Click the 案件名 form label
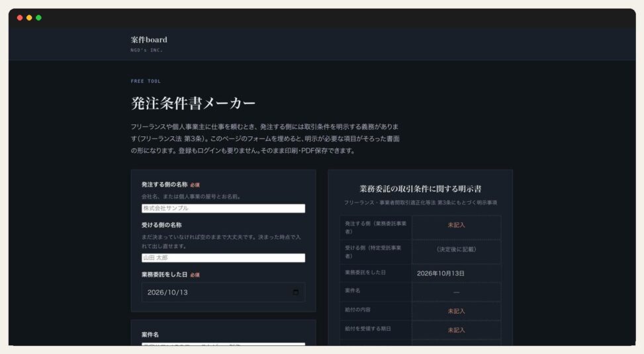This screenshot has width=644, height=354. pos(150,335)
